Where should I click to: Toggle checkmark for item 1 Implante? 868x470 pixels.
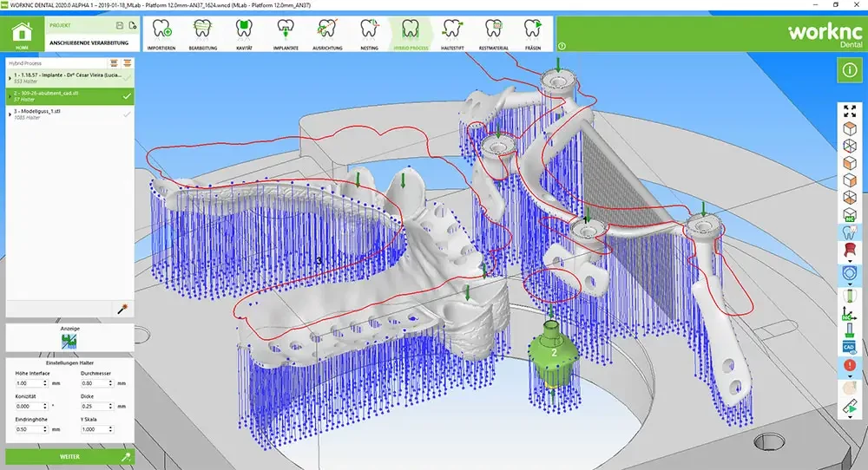click(127, 78)
